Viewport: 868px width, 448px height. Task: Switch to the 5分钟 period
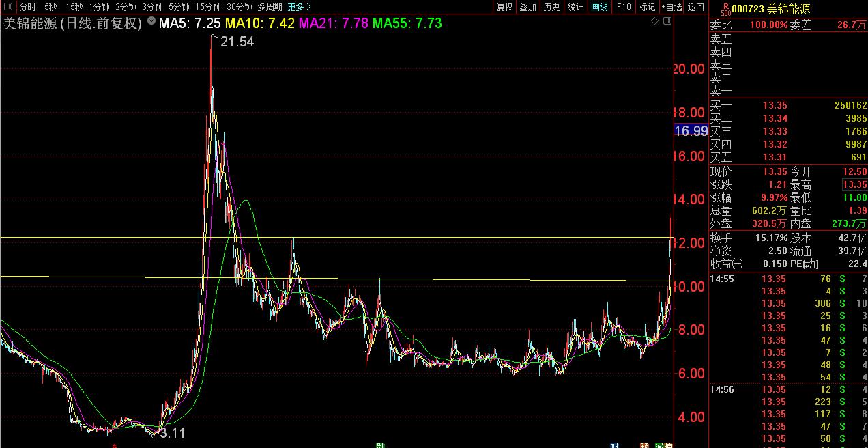tap(179, 7)
